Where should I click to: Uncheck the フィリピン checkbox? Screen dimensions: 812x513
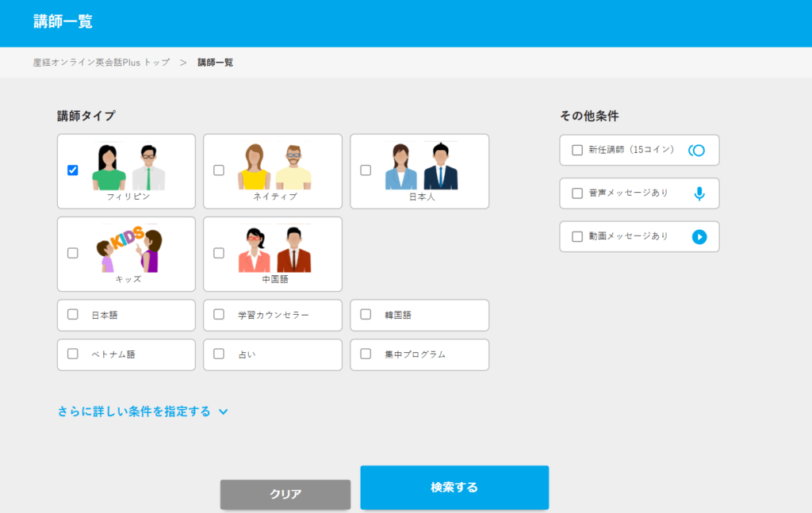(x=73, y=170)
